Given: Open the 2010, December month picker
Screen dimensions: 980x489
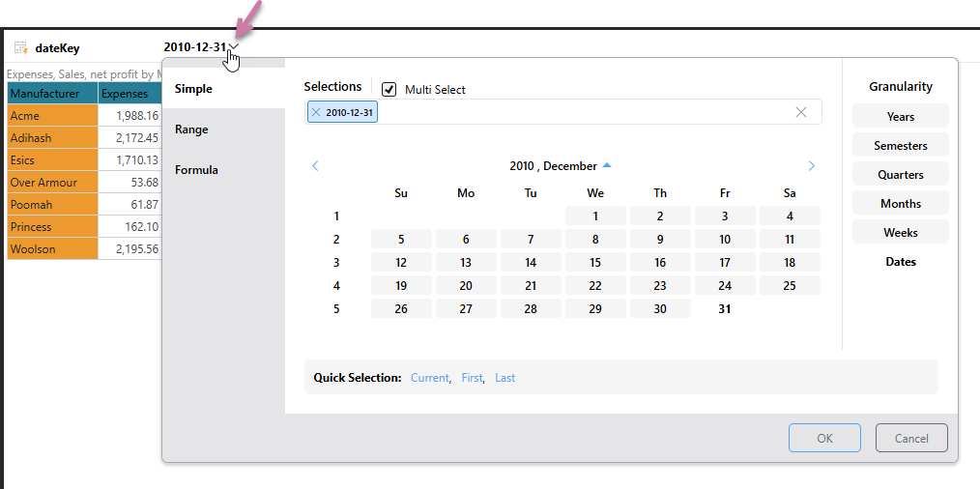Looking at the screenshot, I should 560,166.
